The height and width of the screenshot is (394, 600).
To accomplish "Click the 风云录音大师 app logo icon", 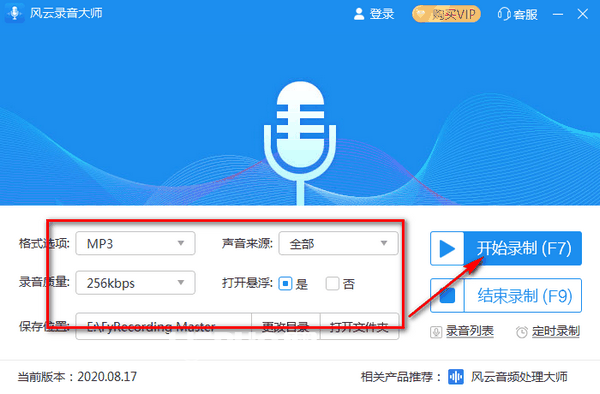I will click(15, 13).
